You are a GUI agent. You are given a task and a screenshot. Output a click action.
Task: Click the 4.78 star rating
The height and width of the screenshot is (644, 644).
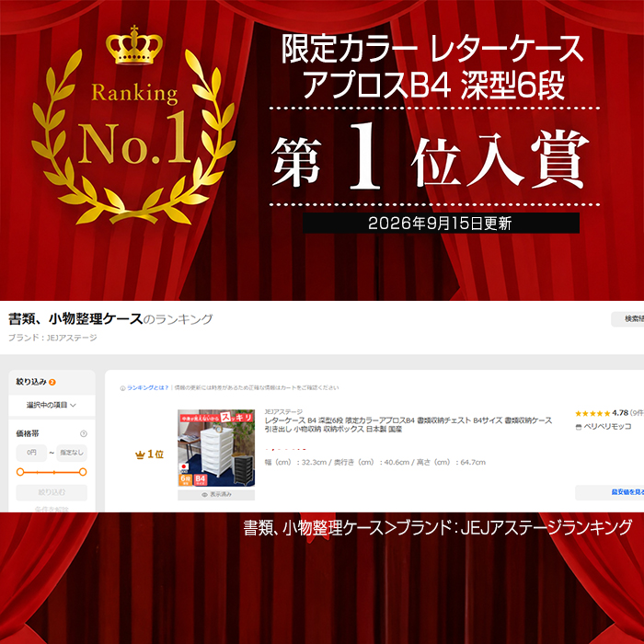click(x=608, y=413)
